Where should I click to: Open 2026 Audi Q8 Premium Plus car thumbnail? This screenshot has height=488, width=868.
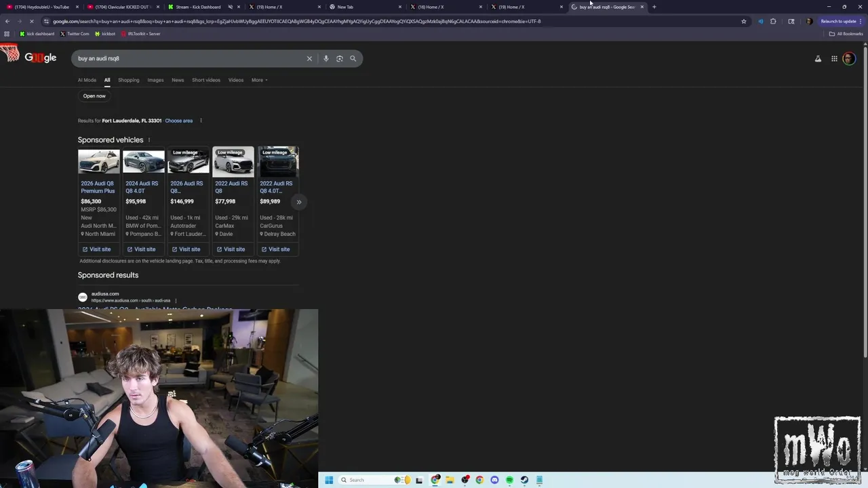[98, 162]
